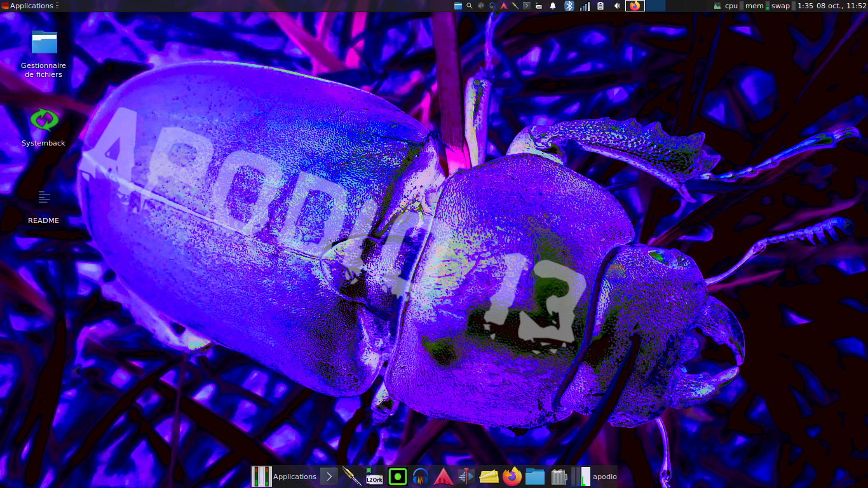The image size is (868, 488).
Task: Open the README file on desktop
Action: [44, 198]
